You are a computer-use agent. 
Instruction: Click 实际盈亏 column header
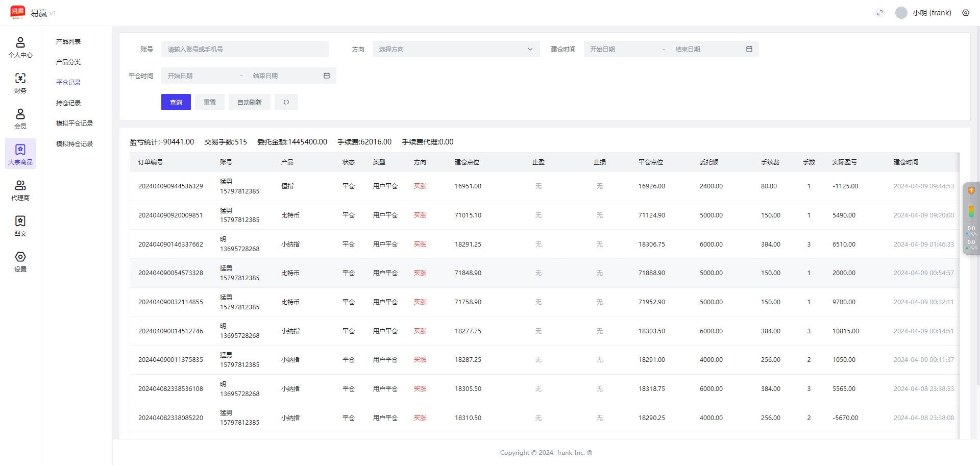(x=845, y=162)
